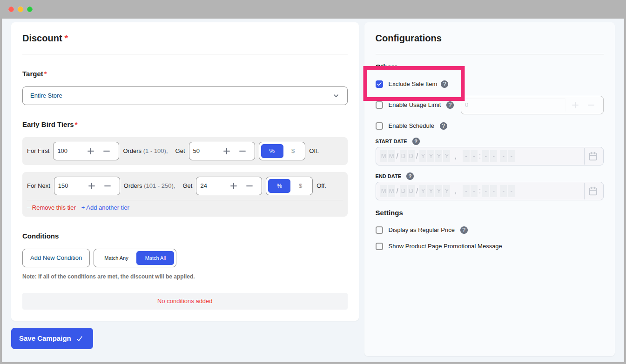Image resolution: width=626 pixels, height=364 pixels.
Task: Open the Start Date calendar picker
Action: 593,156
